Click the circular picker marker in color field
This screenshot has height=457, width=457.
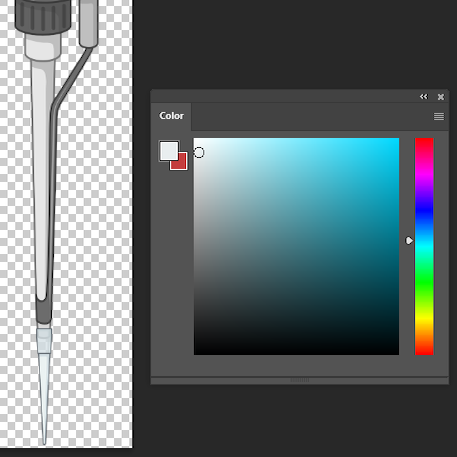pyautogui.click(x=199, y=153)
